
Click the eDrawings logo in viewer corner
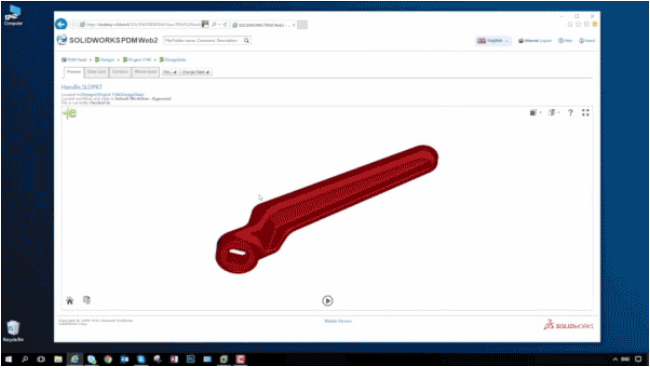pyautogui.click(x=70, y=113)
